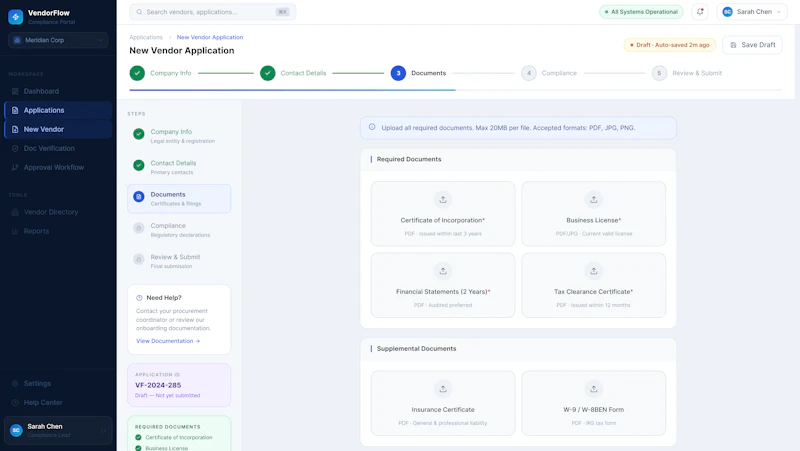Screen dimensions: 800x451
Task: Open Help Center in the sidebar
Action: (x=58, y=403)
